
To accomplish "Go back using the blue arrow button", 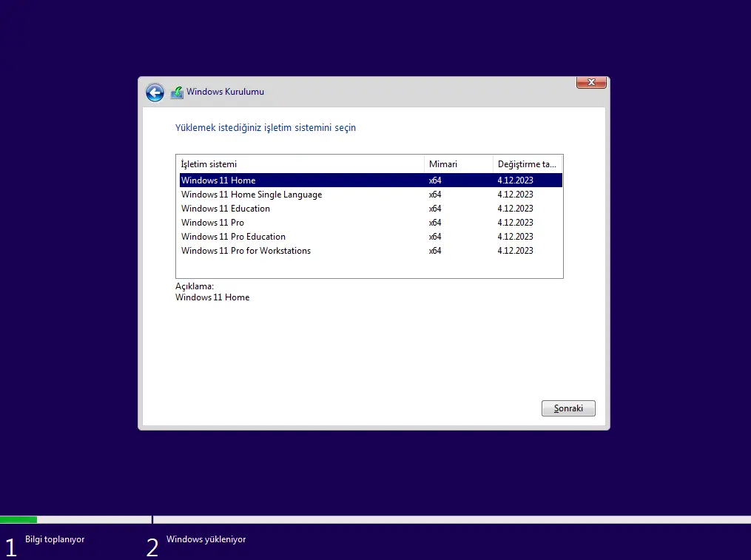I will (155, 92).
